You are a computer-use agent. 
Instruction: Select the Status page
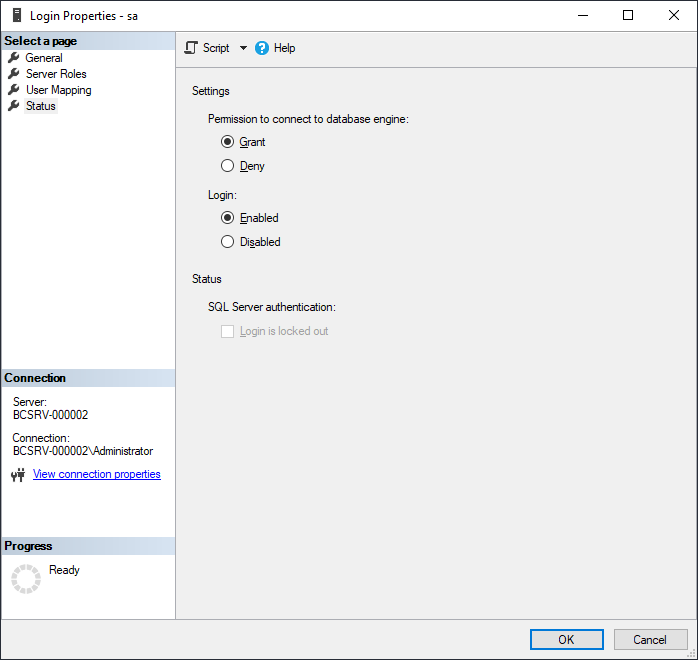(41, 106)
